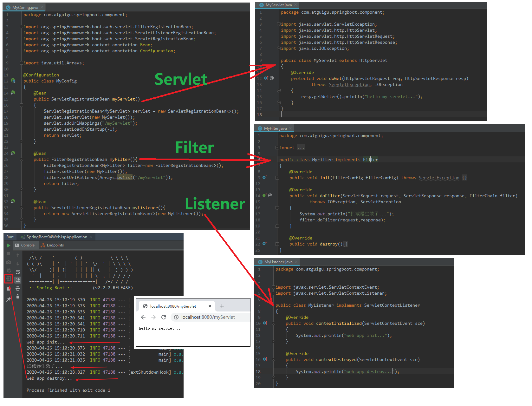Close the localhost:8080/myServlet browser tab
The width and height of the screenshot is (532, 406).
point(210,306)
